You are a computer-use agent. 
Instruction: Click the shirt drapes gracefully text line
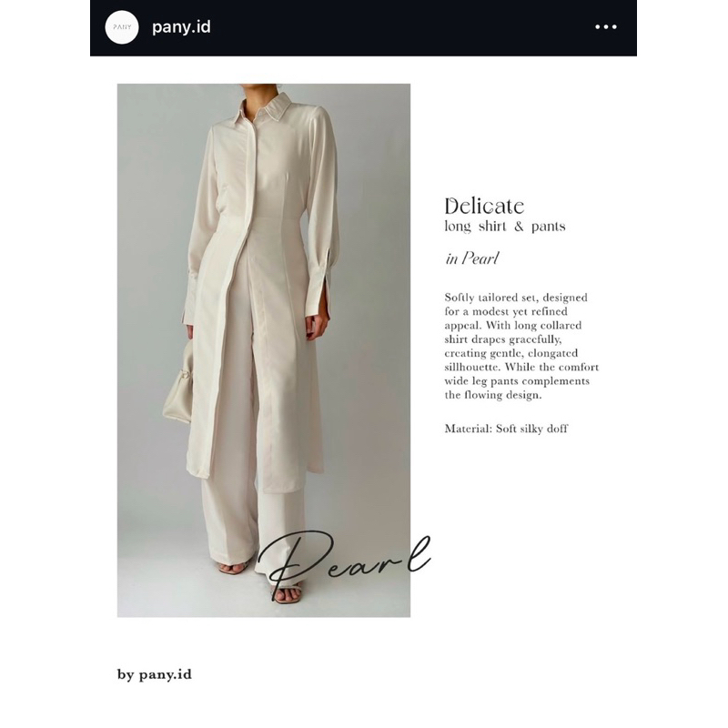pyautogui.click(x=503, y=339)
